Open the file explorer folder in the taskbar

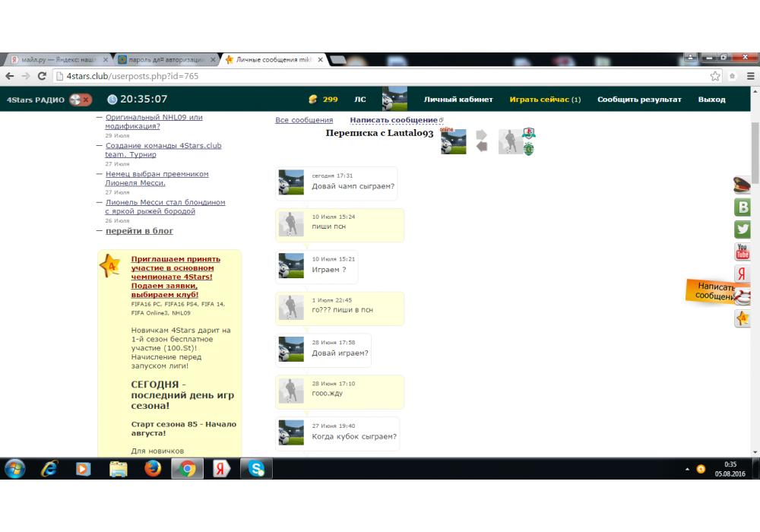[x=119, y=468]
